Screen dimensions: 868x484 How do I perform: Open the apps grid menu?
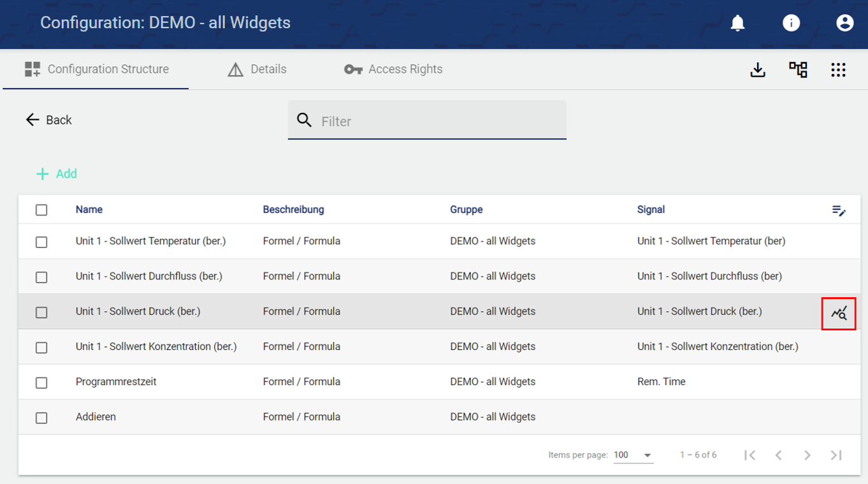838,70
